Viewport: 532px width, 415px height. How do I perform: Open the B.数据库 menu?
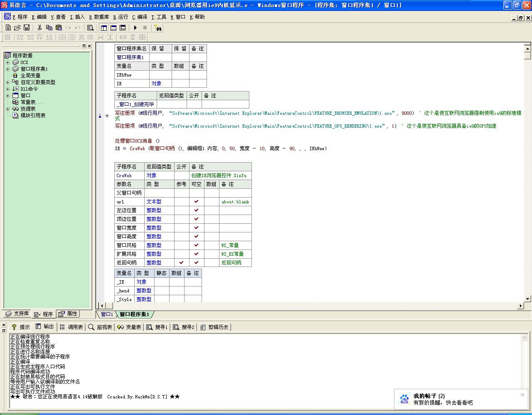[99, 17]
